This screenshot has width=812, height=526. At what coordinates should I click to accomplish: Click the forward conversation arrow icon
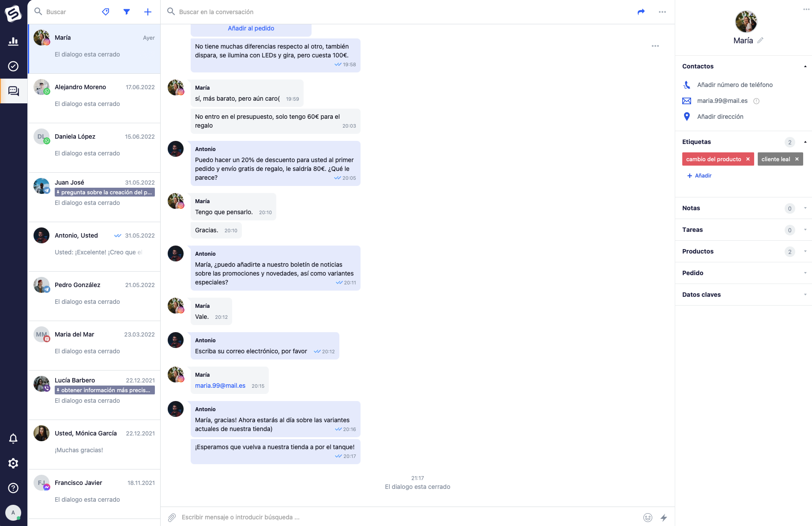(641, 12)
